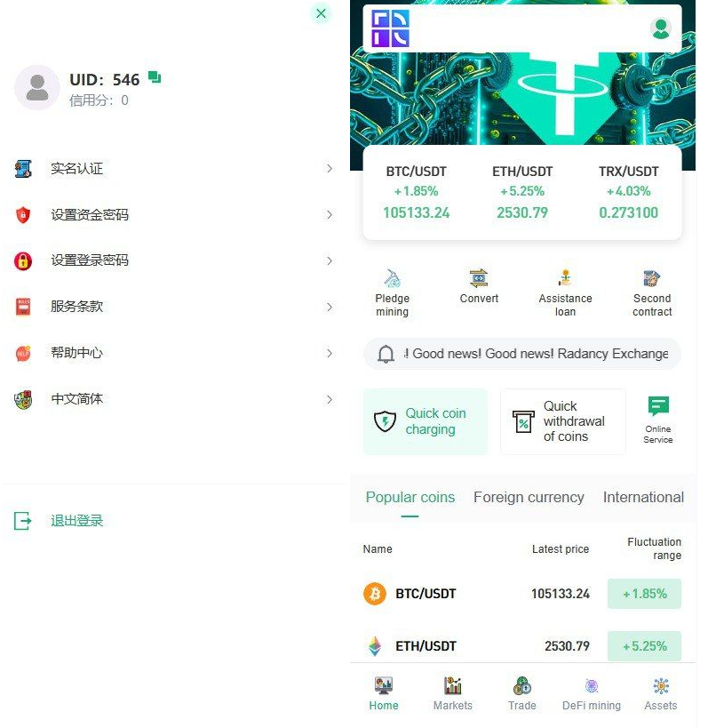Screen dimensions: 708x728
Task: Close the side menu with the X
Action: [x=321, y=13]
